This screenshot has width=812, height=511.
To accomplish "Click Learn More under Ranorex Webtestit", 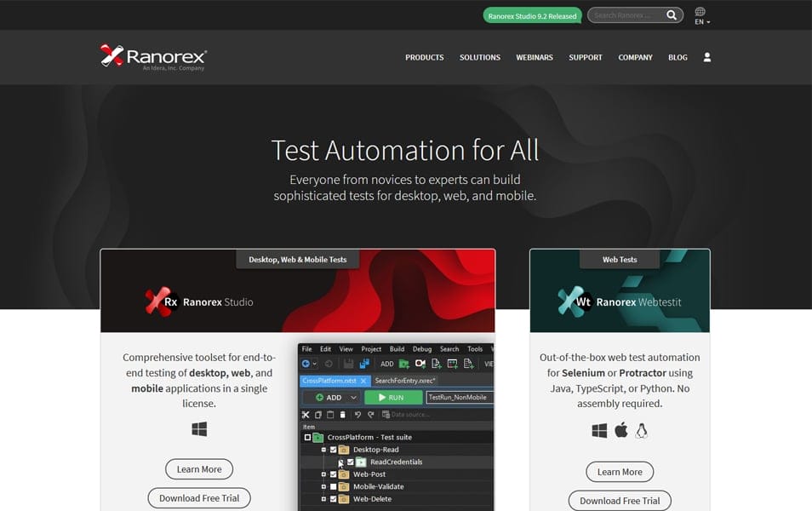I will (620, 472).
